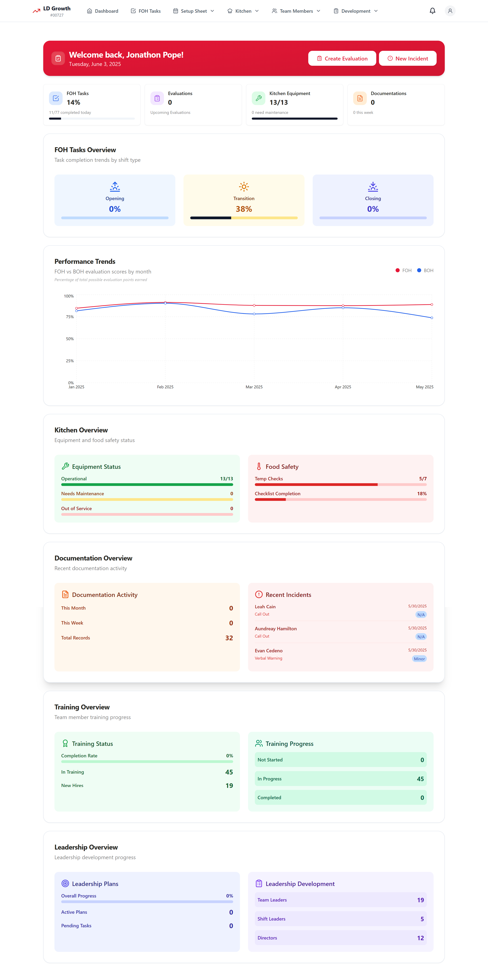The width and height of the screenshot is (488, 980).
Task: Click the Create Evaluation button
Action: [x=342, y=58]
